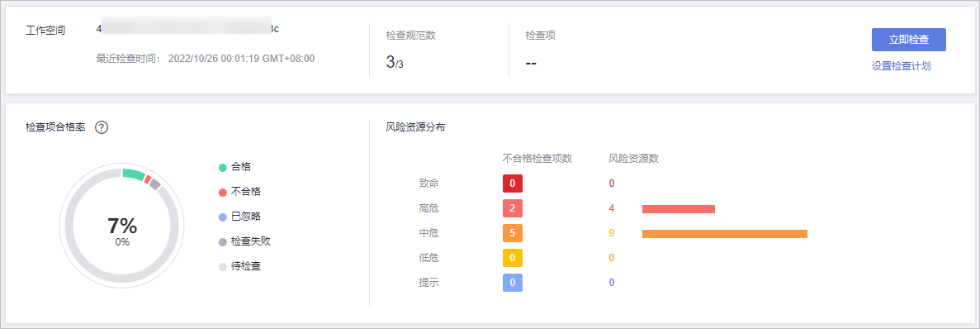Toggle the 待检查 light gray legend item
The width and height of the screenshot is (980, 329).
pyautogui.click(x=239, y=266)
